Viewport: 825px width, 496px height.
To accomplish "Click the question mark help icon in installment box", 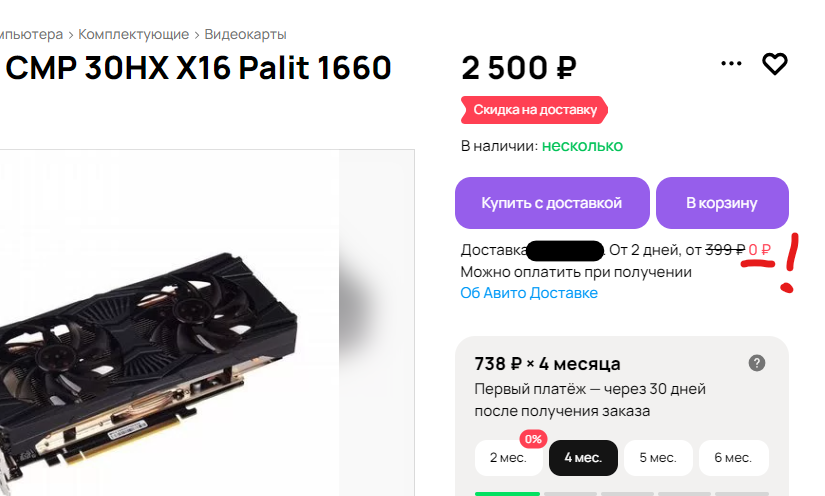I will coord(757,363).
